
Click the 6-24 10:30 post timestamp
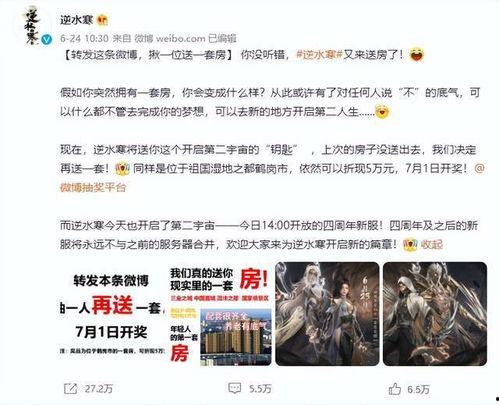(x=84, y=39)
